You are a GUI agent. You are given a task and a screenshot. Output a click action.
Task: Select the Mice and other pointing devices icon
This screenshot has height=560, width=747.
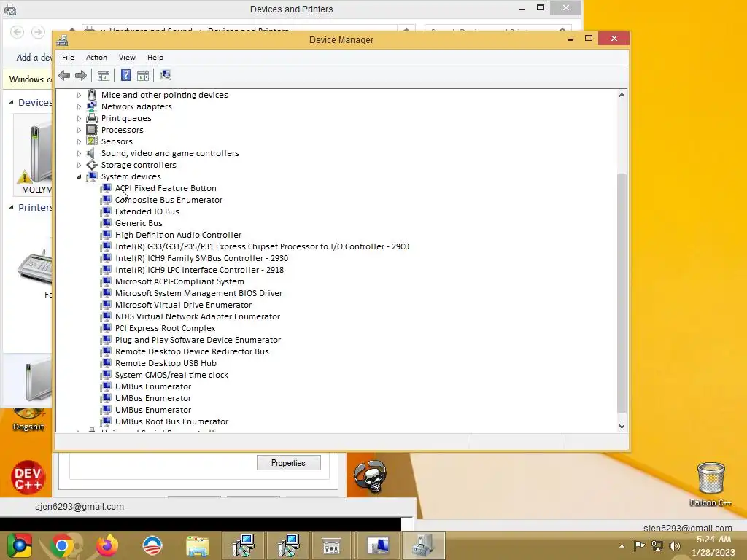pyautogui.click(x=92, y=95)
